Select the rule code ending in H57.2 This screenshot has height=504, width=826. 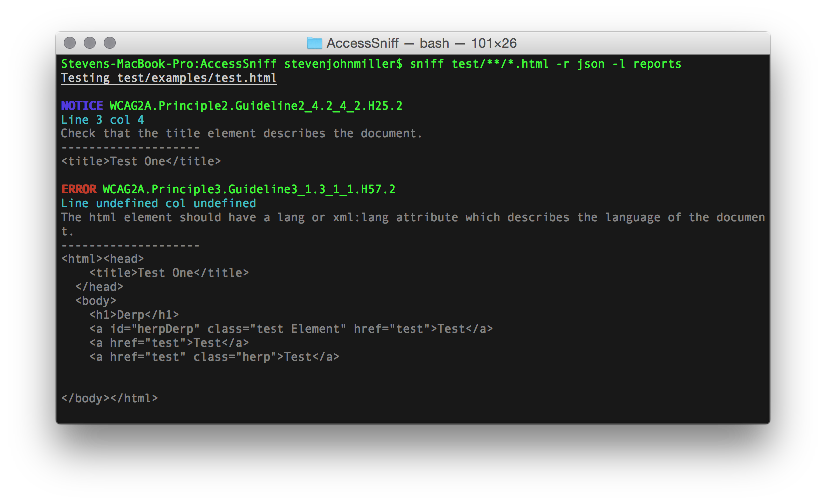point(249,189)
